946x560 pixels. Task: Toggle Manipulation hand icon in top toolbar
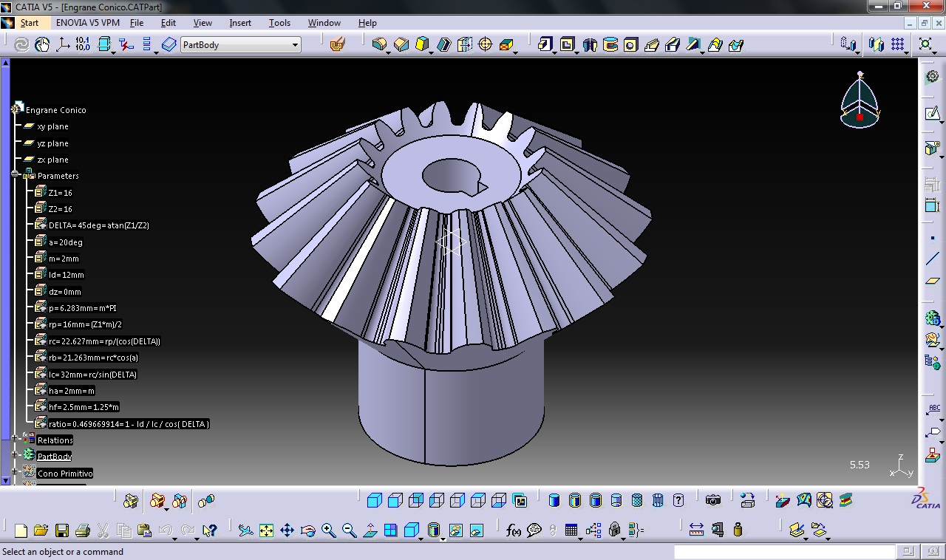pos(42,45)
